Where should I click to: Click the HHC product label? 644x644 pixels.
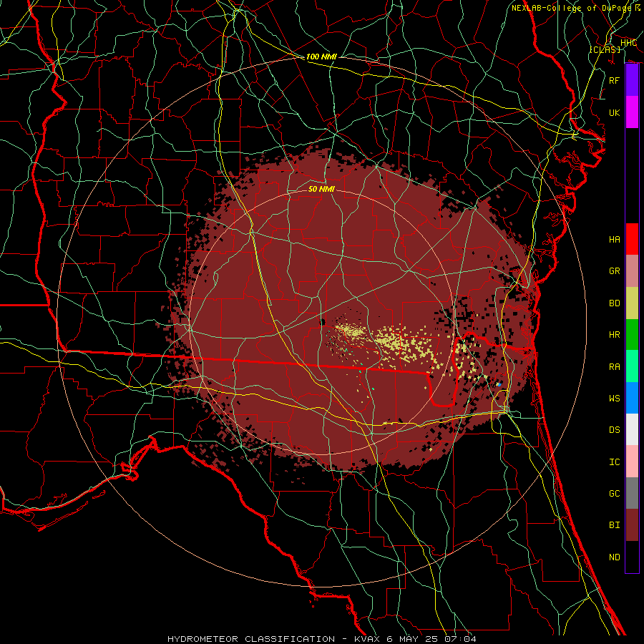(628, 43)
